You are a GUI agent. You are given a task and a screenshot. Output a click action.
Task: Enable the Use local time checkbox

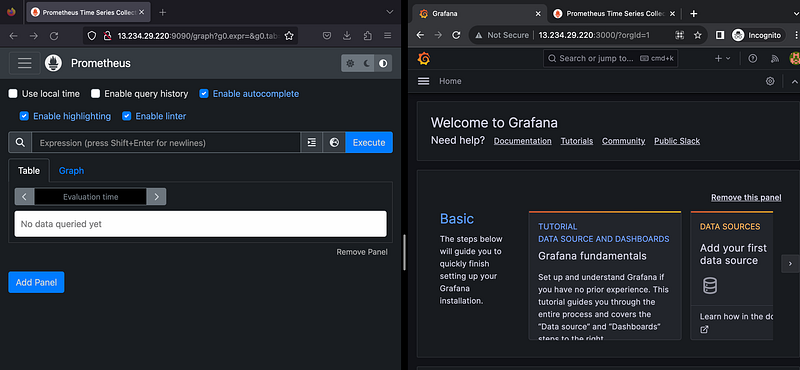click(13, 94)
